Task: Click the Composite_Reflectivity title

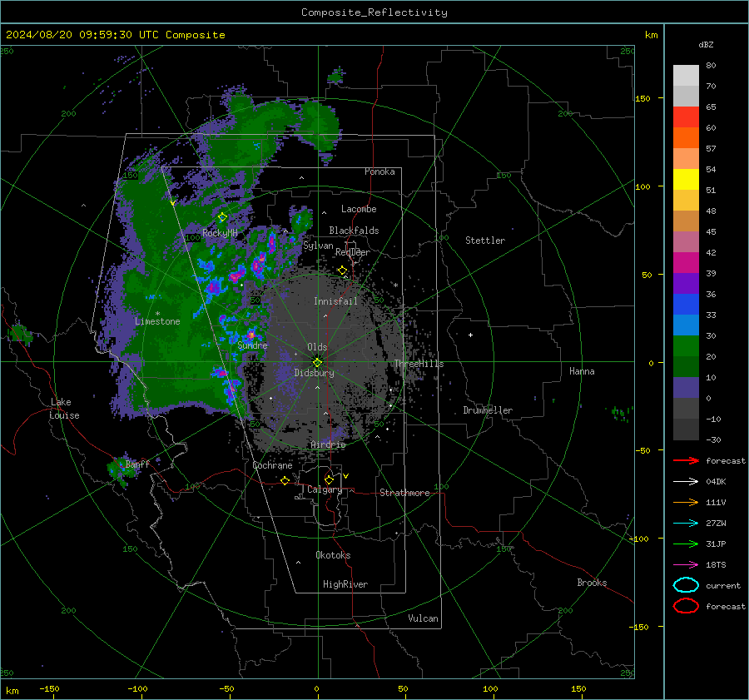Action: pyautogui.click(x=374, y=12)
